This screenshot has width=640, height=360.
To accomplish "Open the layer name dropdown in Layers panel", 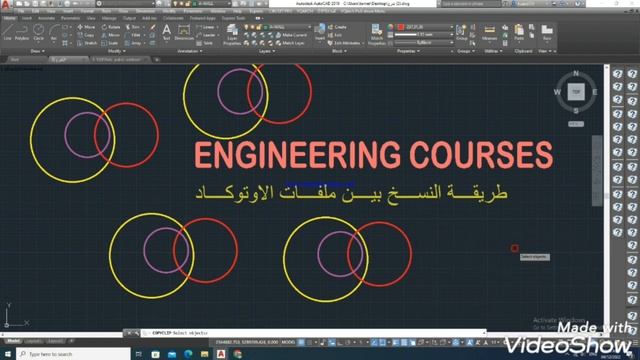I will (309, 27).
